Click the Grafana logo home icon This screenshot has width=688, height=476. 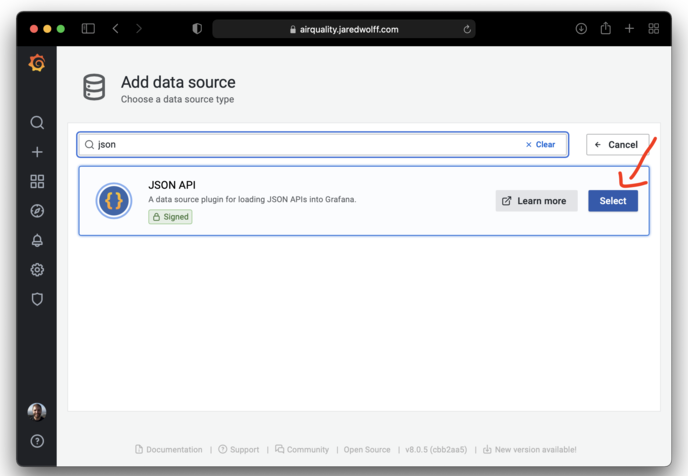click(37, 64)
